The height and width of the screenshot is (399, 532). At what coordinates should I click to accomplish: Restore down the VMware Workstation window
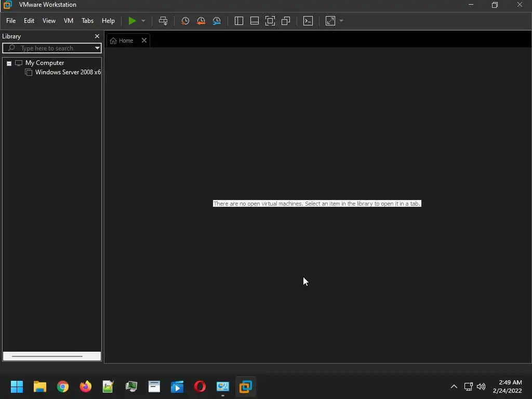[495, 5]
